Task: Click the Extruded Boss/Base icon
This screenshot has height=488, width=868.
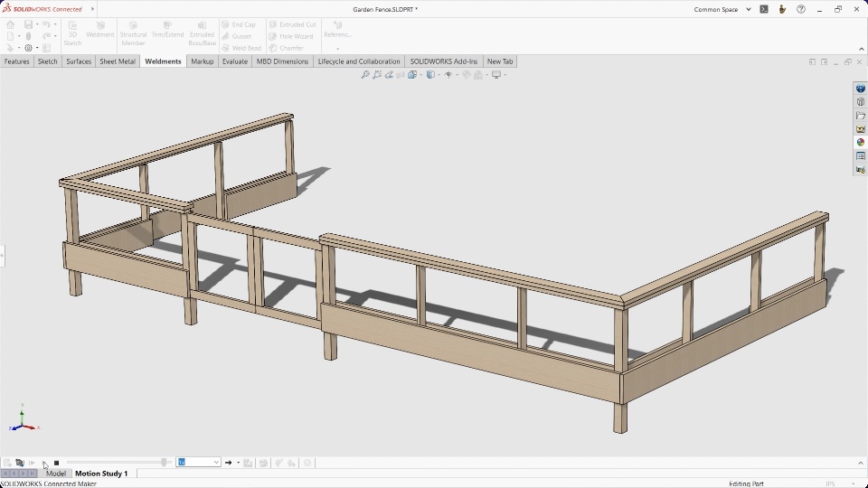Action: [x=202, y=33]
